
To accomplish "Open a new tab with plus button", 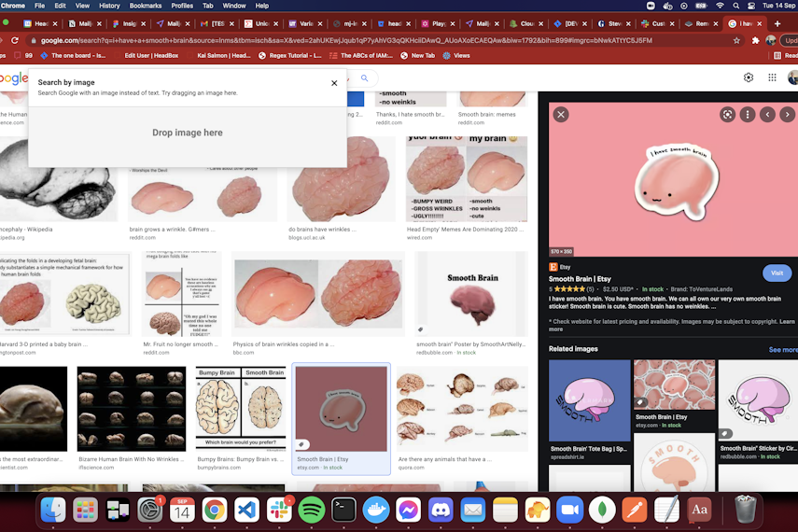I will (x=777, y=23).
